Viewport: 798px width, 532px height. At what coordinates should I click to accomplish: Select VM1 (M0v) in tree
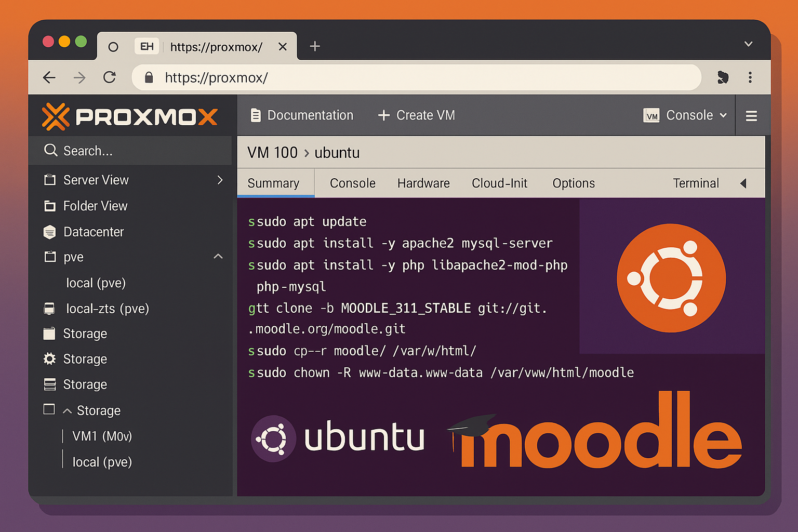pos(102,436)
